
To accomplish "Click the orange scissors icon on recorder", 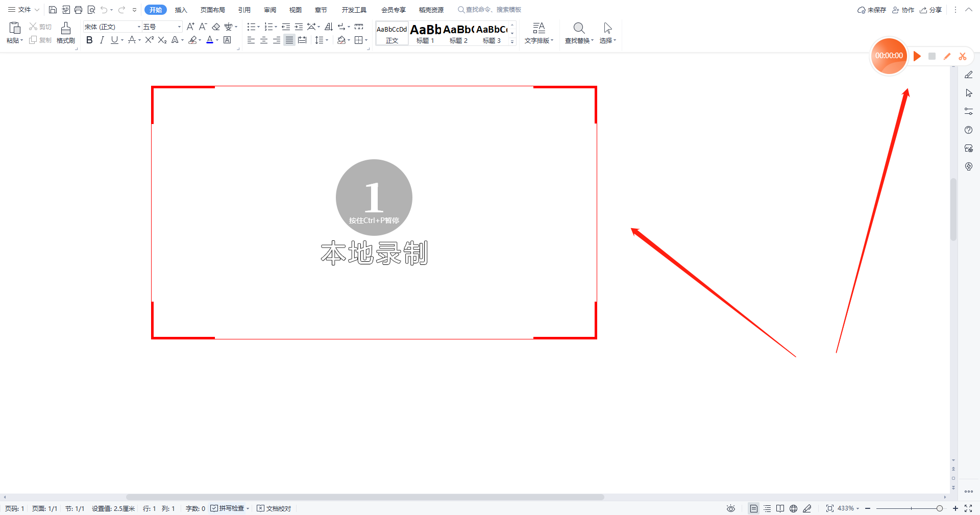I will click(x=963, y=56).
